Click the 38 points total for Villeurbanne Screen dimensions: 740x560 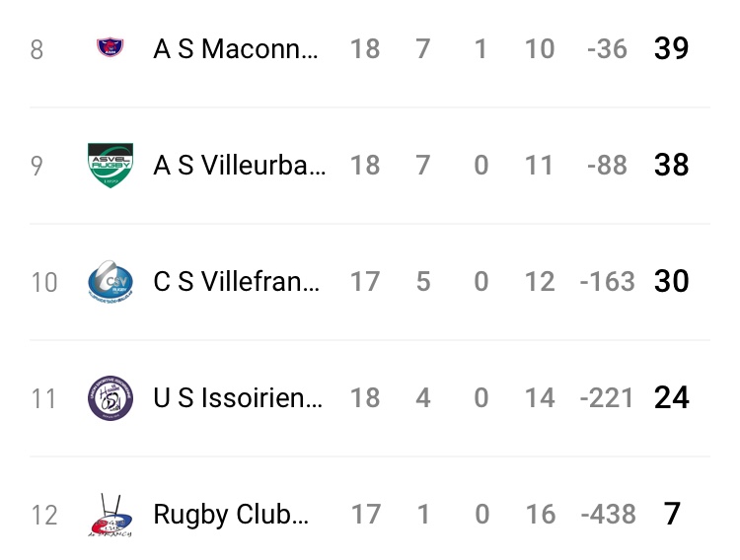[671, 165]
